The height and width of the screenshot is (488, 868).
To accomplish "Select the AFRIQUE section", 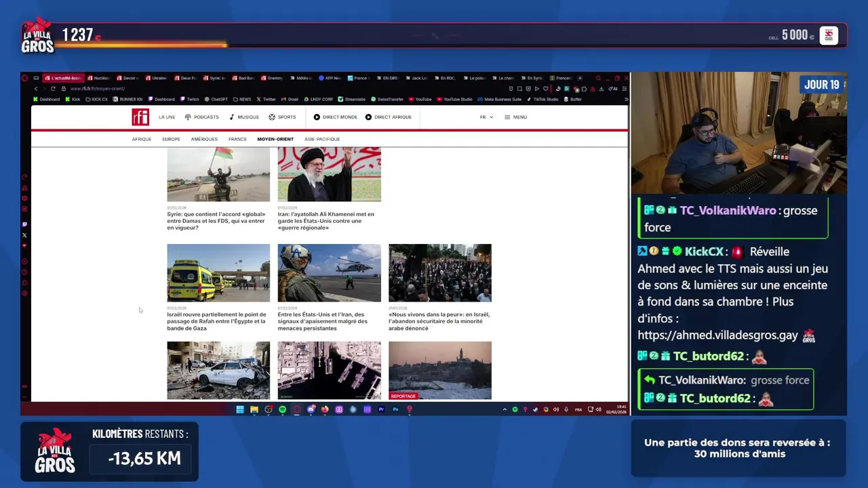I will click(142, 139).
